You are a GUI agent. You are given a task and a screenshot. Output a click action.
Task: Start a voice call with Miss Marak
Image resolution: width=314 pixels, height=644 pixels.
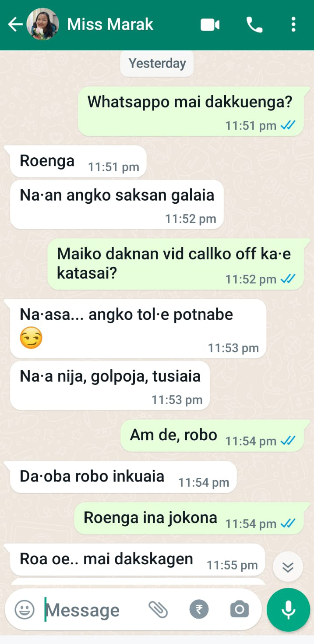254,25
